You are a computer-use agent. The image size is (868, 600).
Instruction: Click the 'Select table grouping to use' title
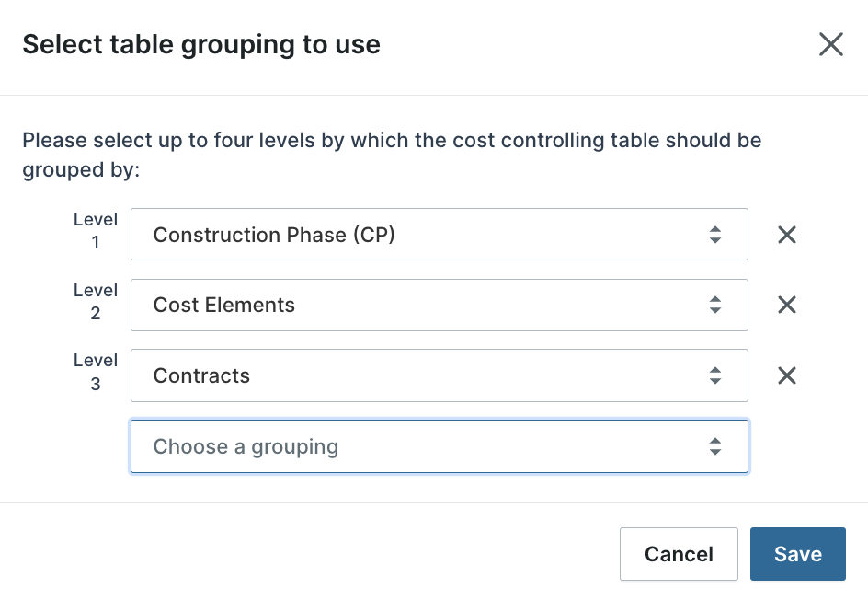tap(201, 44)
